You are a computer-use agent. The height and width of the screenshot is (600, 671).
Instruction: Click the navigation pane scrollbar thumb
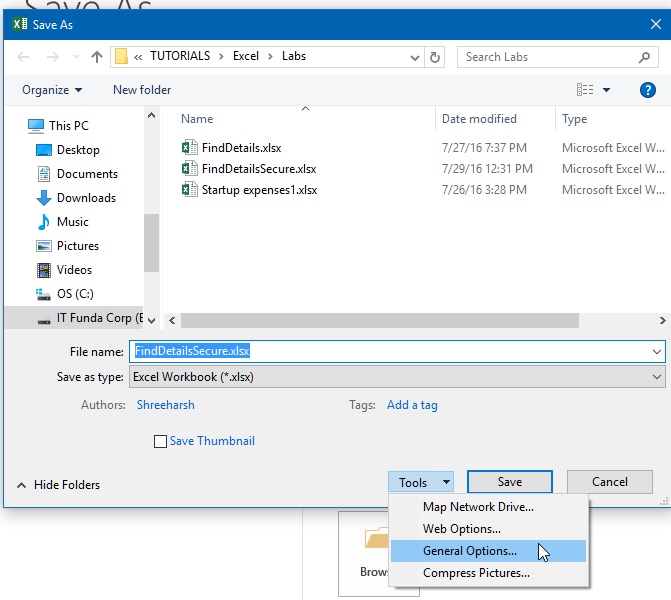[151, 243]
